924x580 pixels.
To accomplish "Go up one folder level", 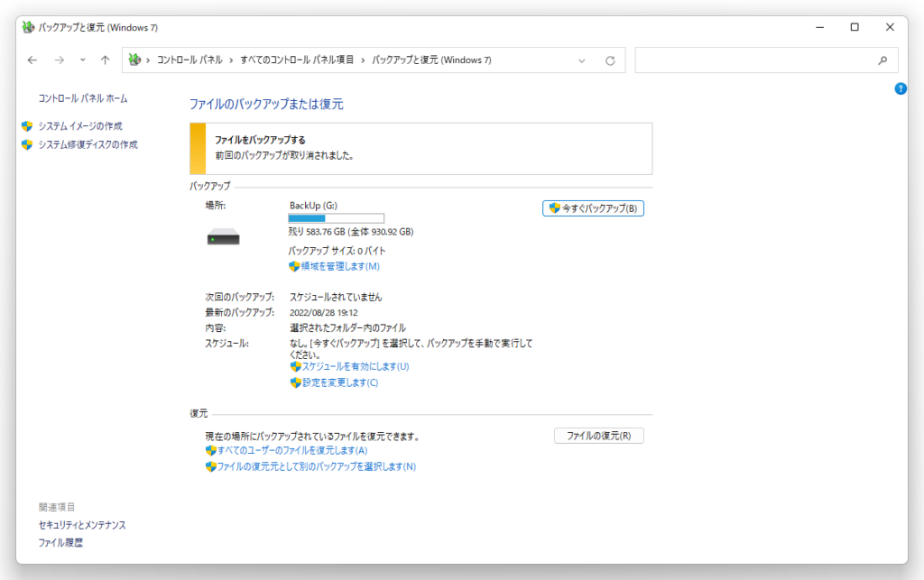I will point(105,60).
